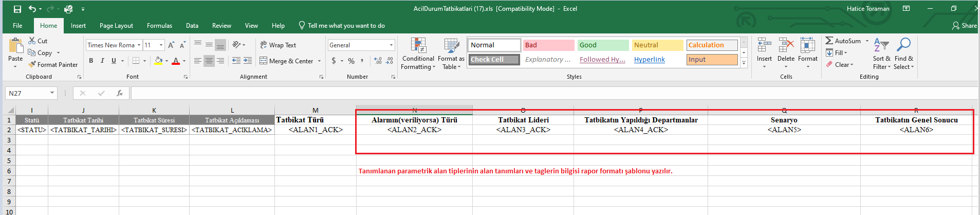Screen dimensions: 980x215
Task: Click the Format as Table icon
Action: click(451, 46)
